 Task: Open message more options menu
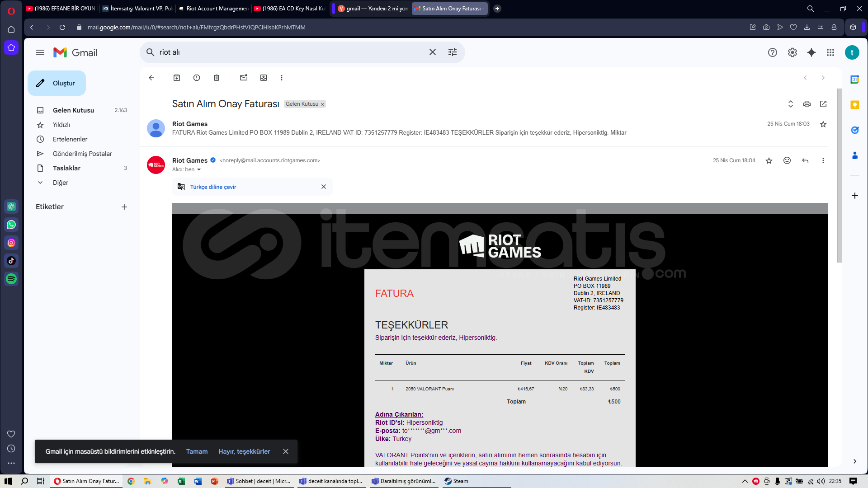click(x=823, y=161)
